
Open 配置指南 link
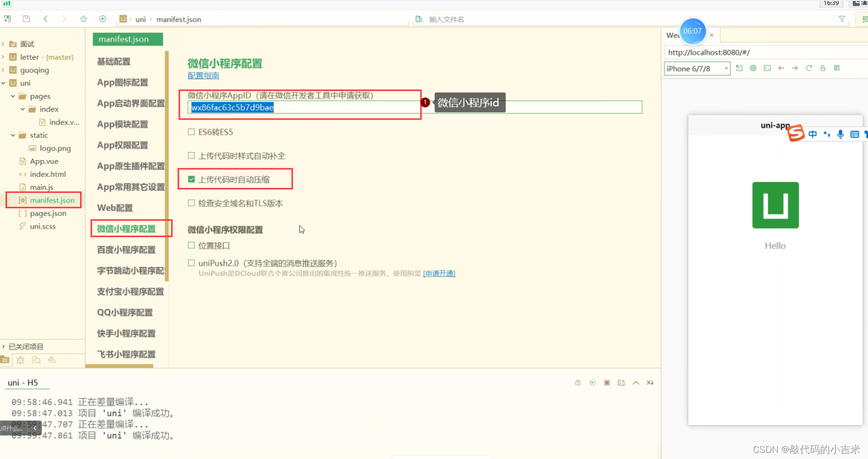(x=204, y=75)
